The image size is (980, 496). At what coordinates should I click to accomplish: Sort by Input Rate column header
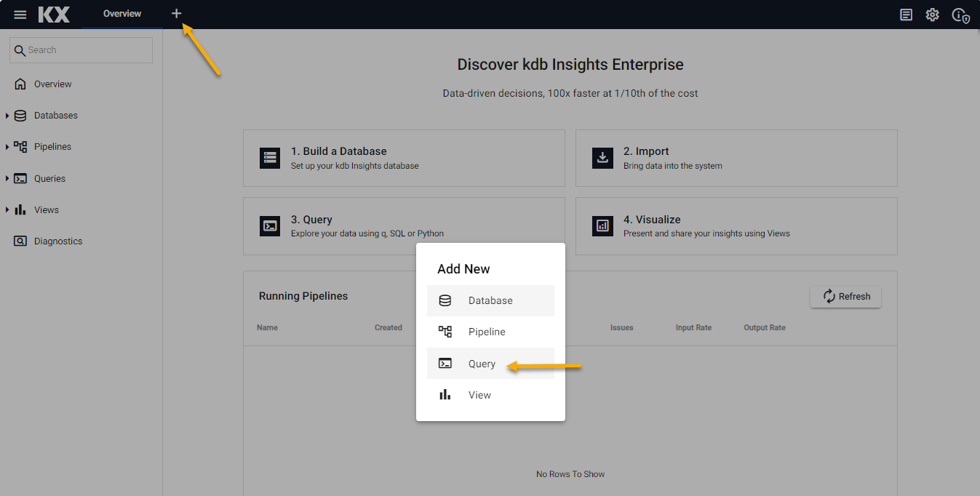point(693,328)
